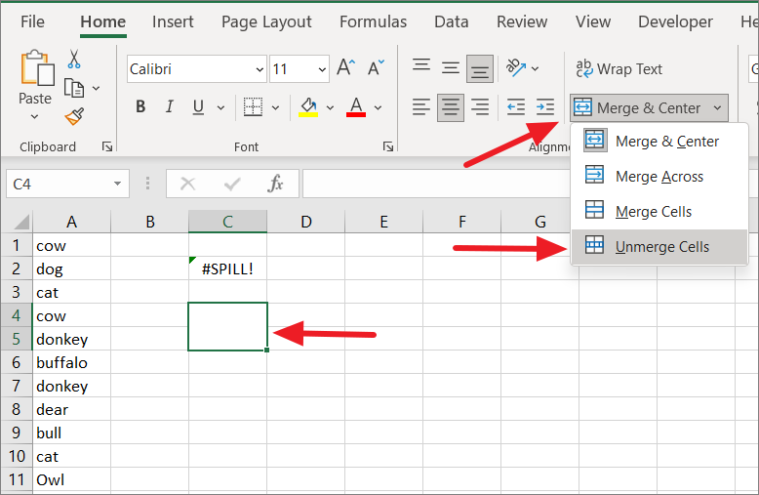This screenshot has width=759, height=495.
Task: Open Clipboard pane launcher
Action: tap(107, 146)
